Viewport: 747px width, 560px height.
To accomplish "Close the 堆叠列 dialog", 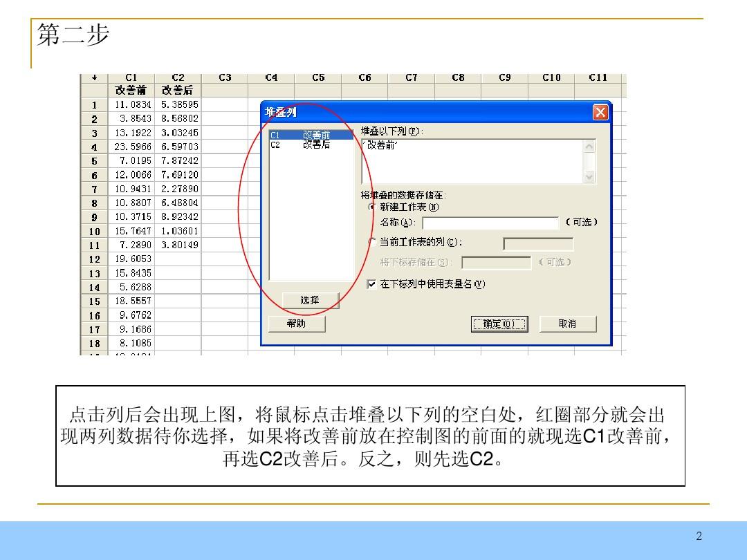I will pos(600,113).
